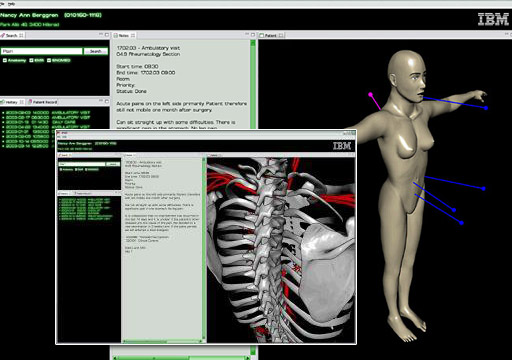Select the Patient tab in the front window
Screen dimensions: 512x360
[214, 155]
